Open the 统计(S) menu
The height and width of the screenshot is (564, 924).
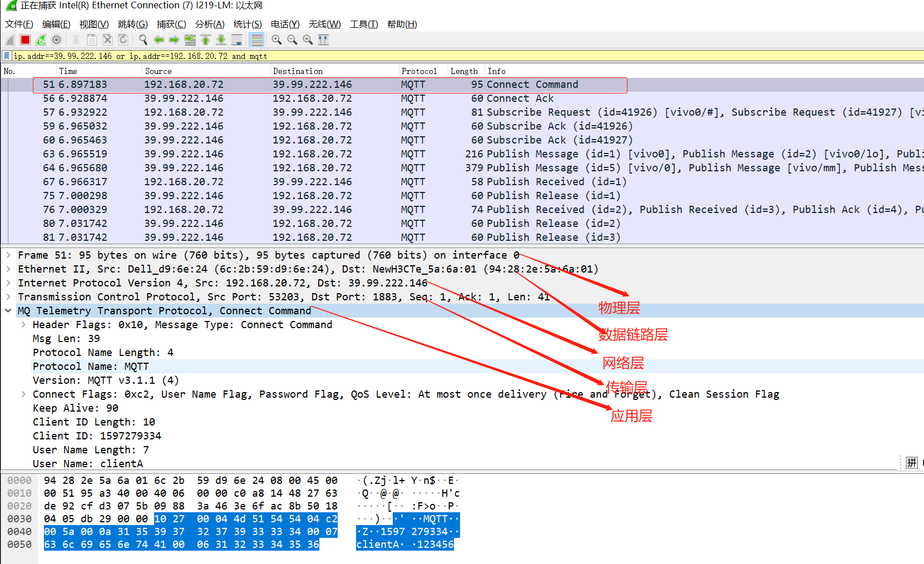tap(248, 24)
